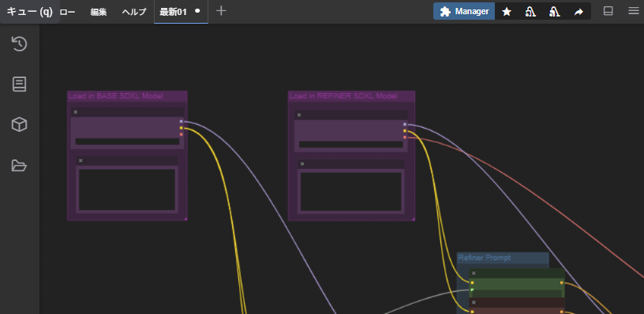Image resolution: width=644 pixels, height=314 pixels.
Task: Add a new workflow tab with plus
Action: tap(221, 11)
